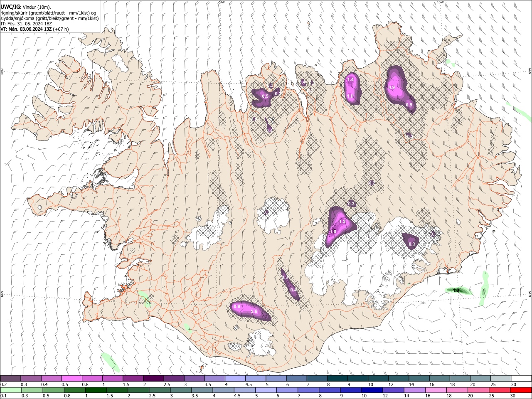Image resolution: width=532 pixels, height=399 pixels.
Task: Click the '(+67 h)' forecast offset text
Action: point(61,29)
